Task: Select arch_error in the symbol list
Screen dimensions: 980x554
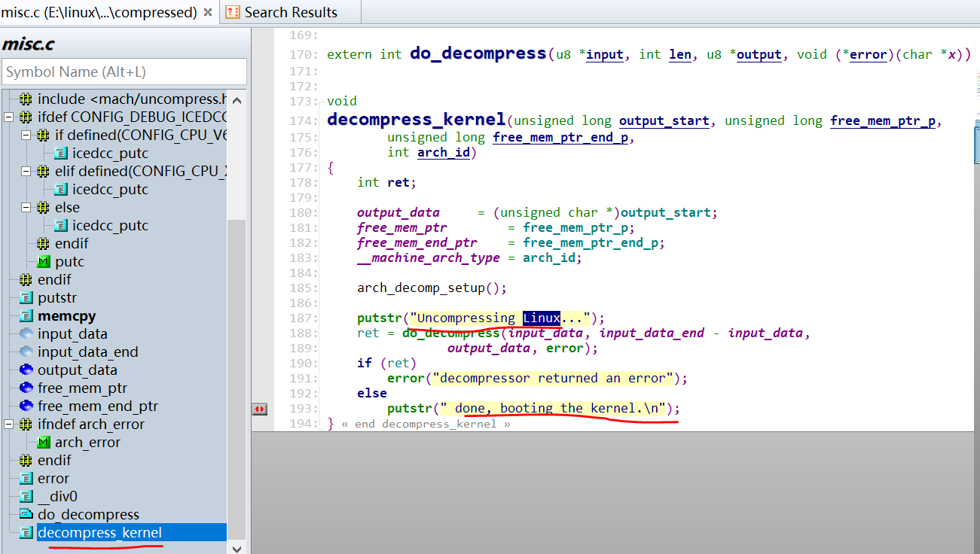Action: pos(87,443)
